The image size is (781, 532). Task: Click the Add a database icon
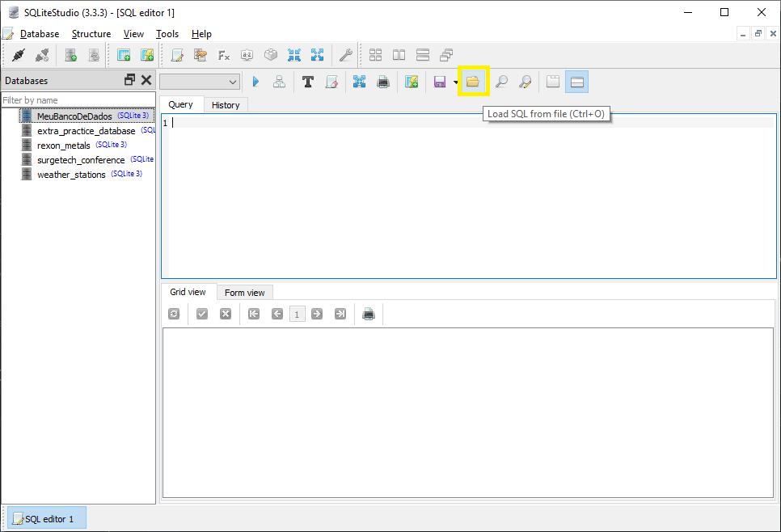coord(70,55)
